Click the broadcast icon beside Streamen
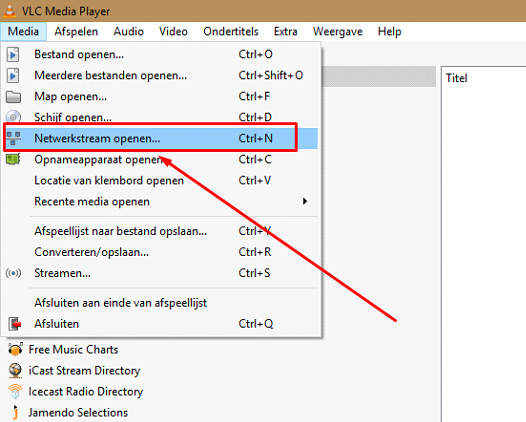Image resolution: width=526 pixels, height=422 pixels. coord(13,273)
